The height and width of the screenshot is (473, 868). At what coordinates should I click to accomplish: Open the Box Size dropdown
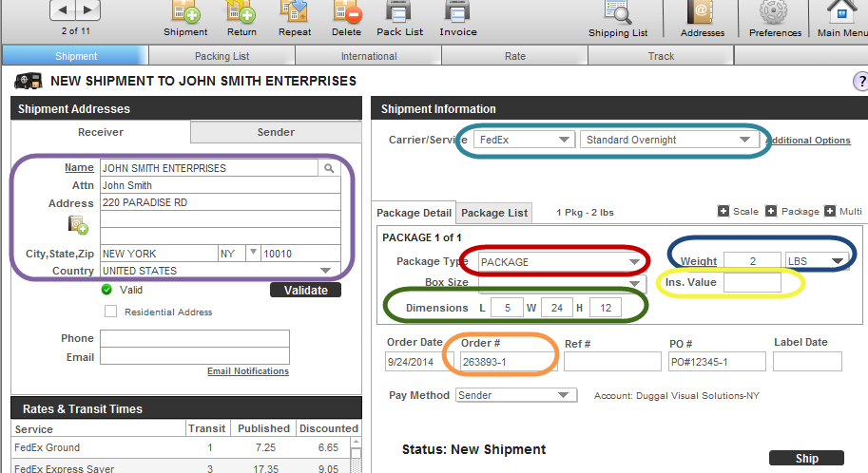[562, 283]
